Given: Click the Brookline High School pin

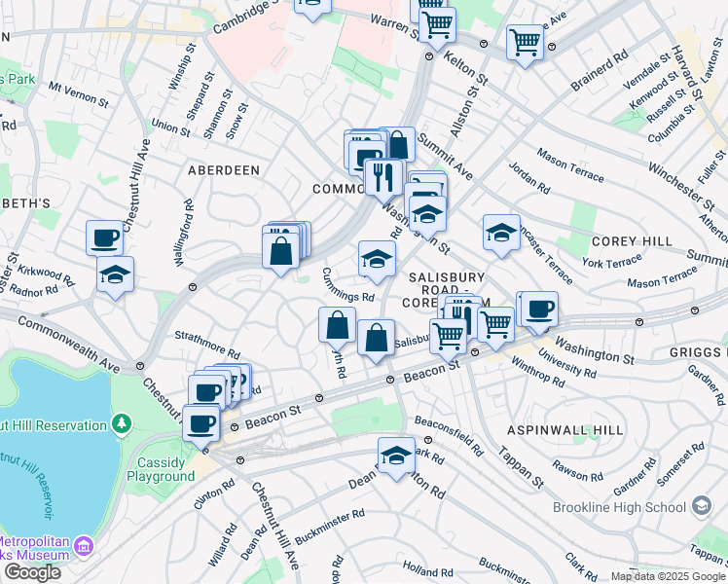Looking at the screenshot, I should click(x=702, y=506).
